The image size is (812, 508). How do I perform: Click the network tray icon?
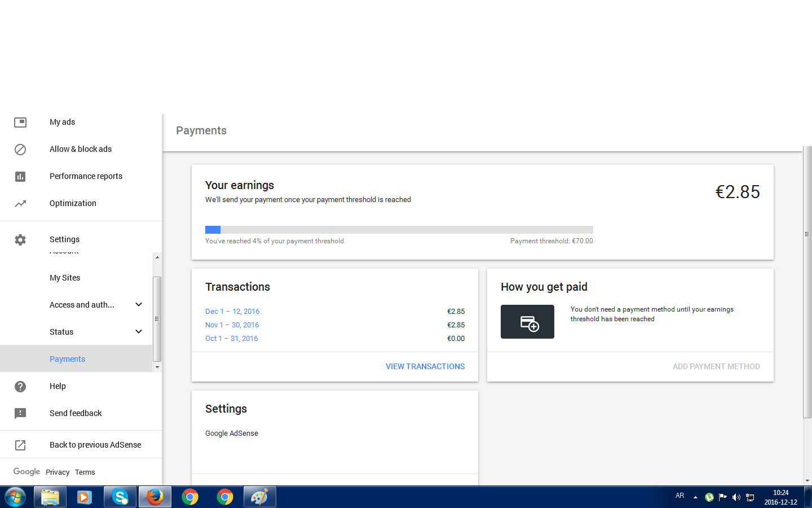750,497
